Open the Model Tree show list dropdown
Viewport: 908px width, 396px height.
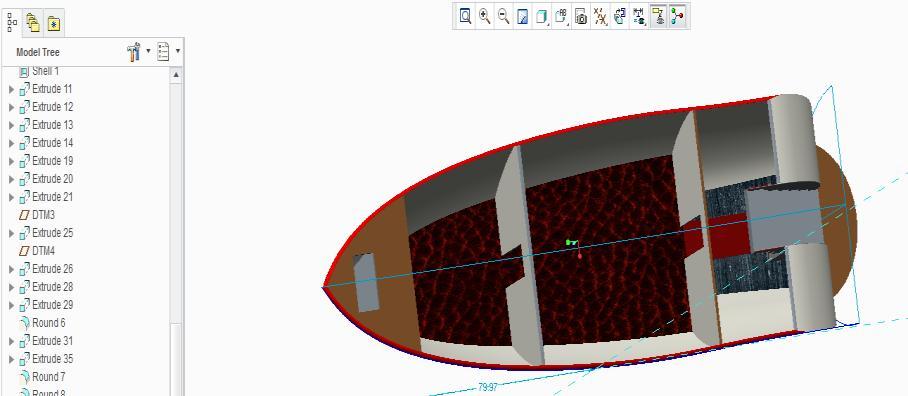(x=168, y=52)
